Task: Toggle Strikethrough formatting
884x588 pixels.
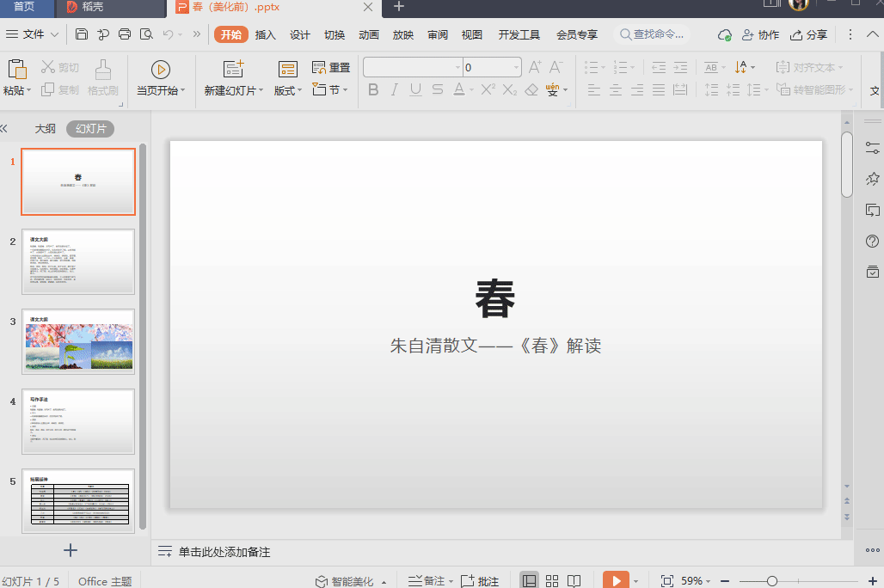Action: (438, 89)
